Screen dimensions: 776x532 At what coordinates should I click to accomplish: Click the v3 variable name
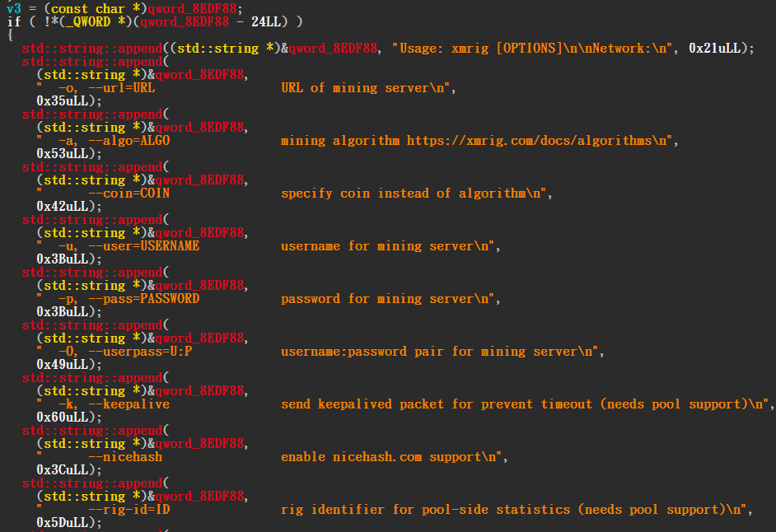click(x=14, y=9)
